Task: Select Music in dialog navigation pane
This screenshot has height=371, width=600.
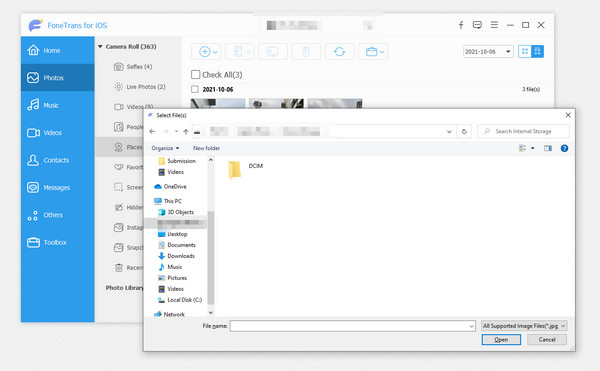Action: pyautogui.click(x=170, y=267)
